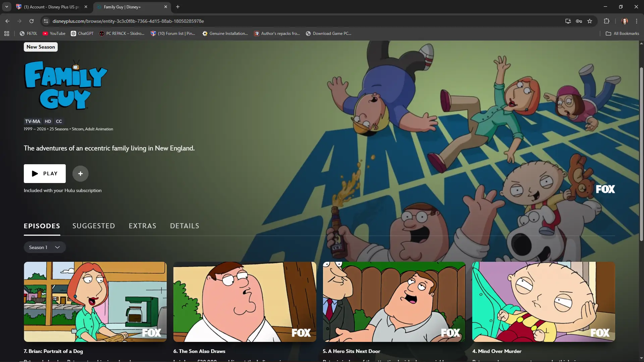Click episode title 5. A Hero Sits Next Door

coord(352,351)
